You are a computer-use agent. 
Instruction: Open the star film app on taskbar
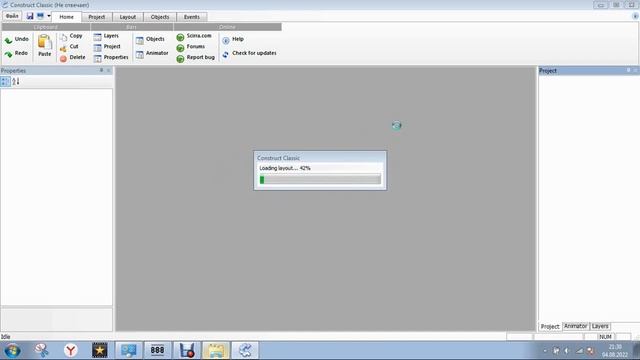[100, 350]
